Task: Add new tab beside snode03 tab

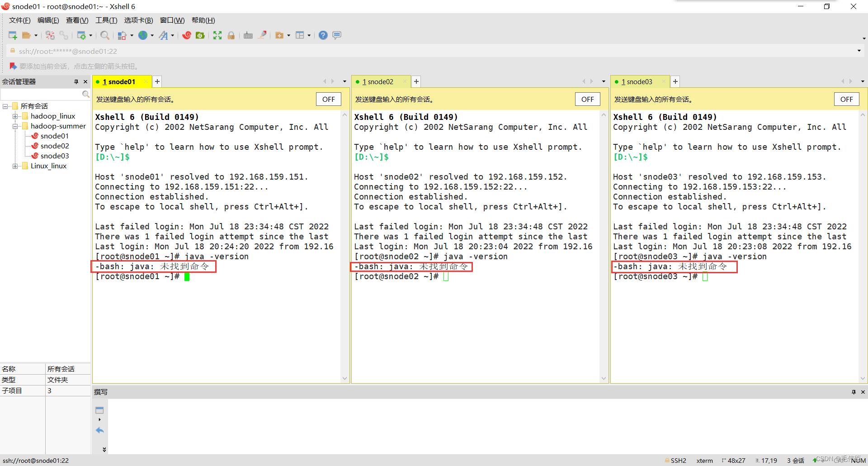Action: point(675,81)
